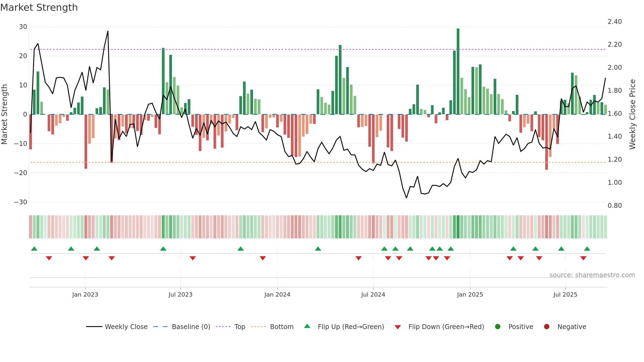Click the red flip-down triangle at Jan 2023 gridline
This screenshot has width=644, height=362.
point(86,258)
